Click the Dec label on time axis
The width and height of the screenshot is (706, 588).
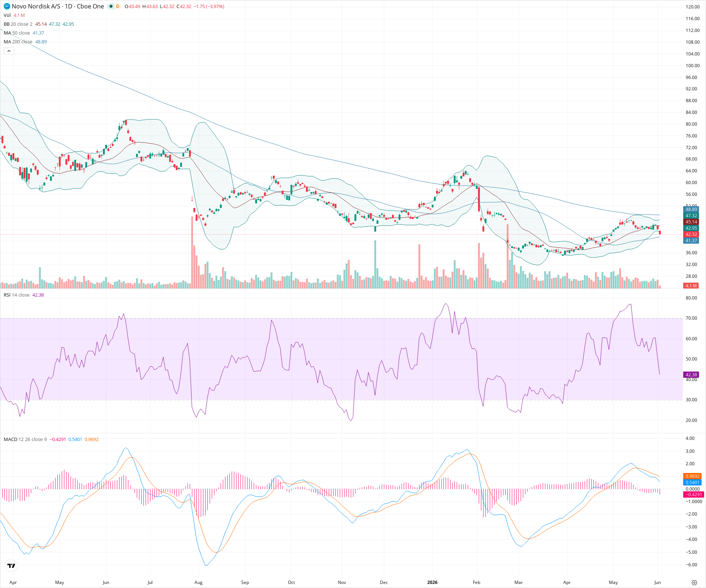coord(384,582)
